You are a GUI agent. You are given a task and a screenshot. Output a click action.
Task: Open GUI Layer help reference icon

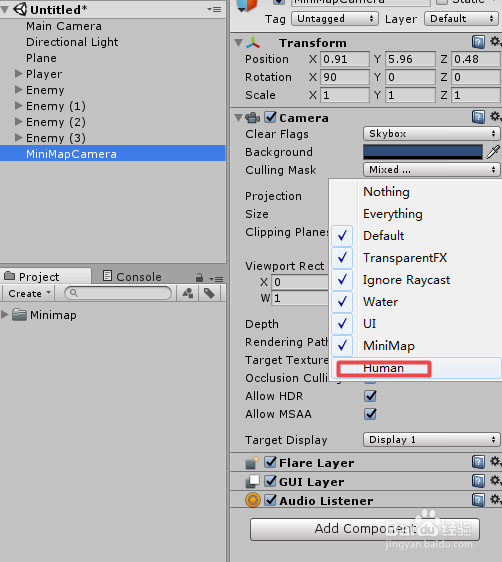tap(478, 481)
